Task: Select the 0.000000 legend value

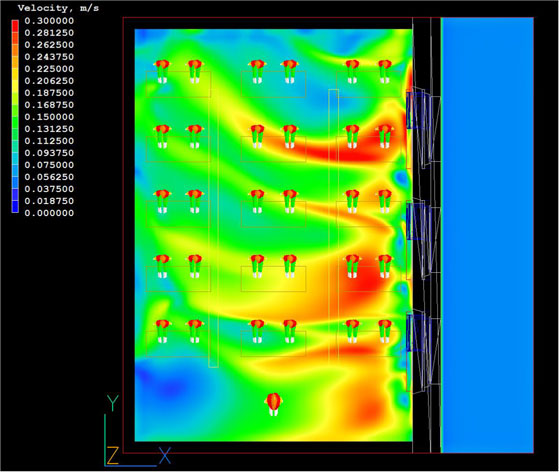Action: [49, 213]
